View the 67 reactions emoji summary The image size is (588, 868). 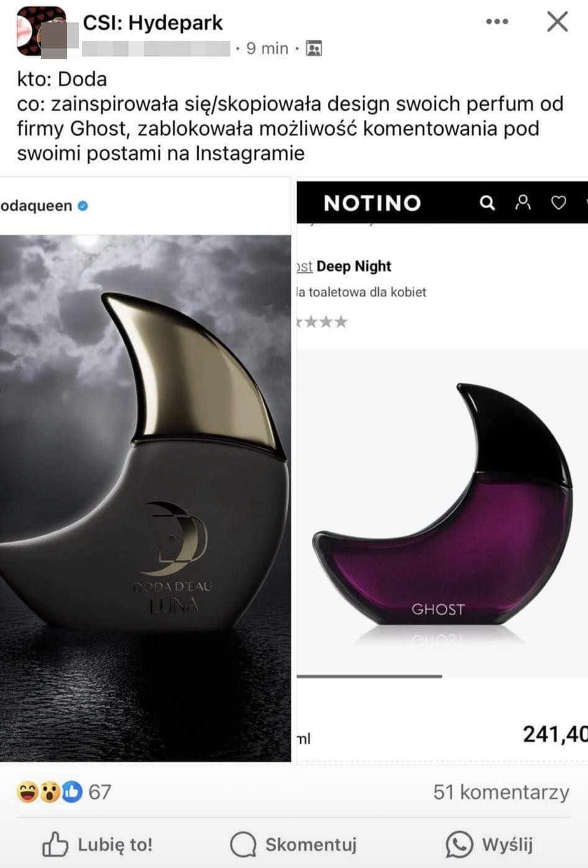[x=64, y=792]
